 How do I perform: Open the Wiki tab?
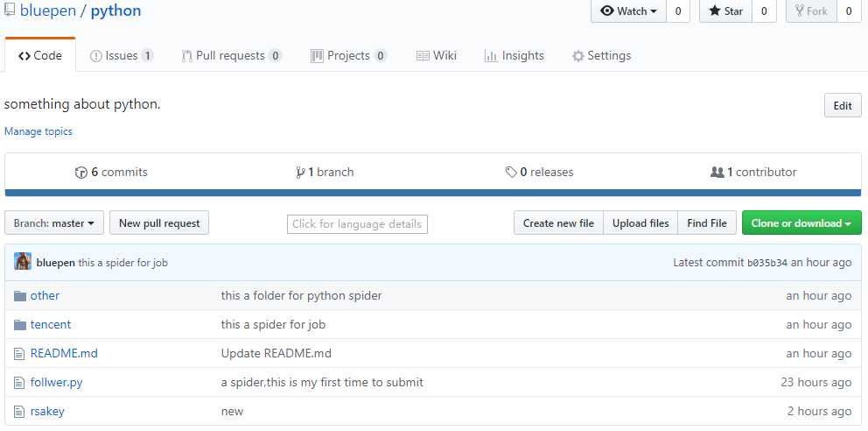(437, 55)
